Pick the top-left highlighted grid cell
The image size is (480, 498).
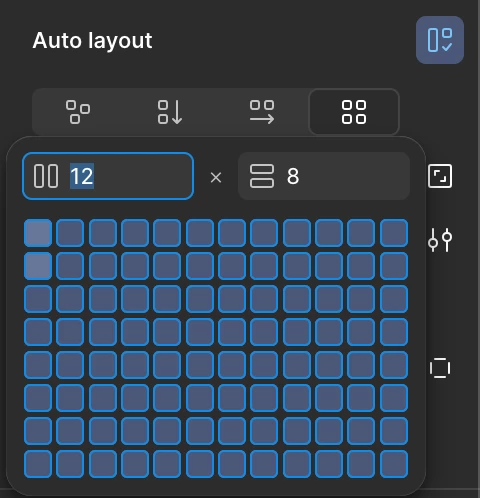point(38,233)
